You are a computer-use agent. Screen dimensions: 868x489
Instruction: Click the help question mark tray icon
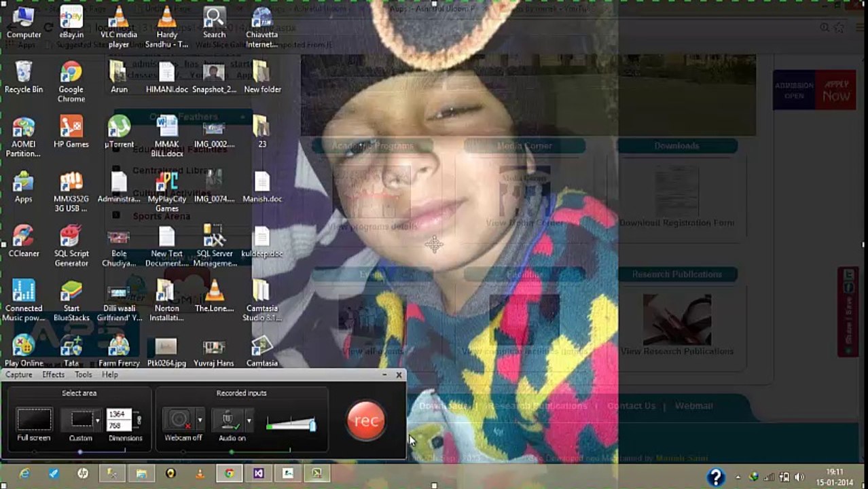pyautogui.click(x=715, y=477)
